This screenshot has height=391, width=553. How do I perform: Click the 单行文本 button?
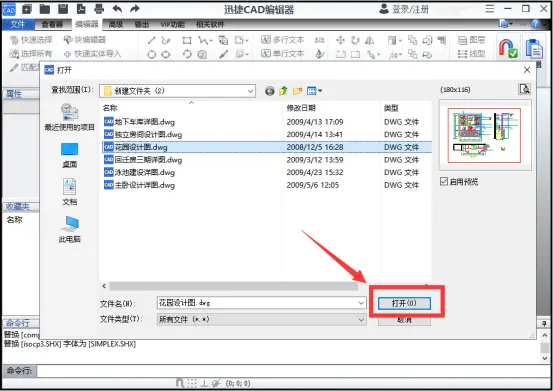coord(282,54)
